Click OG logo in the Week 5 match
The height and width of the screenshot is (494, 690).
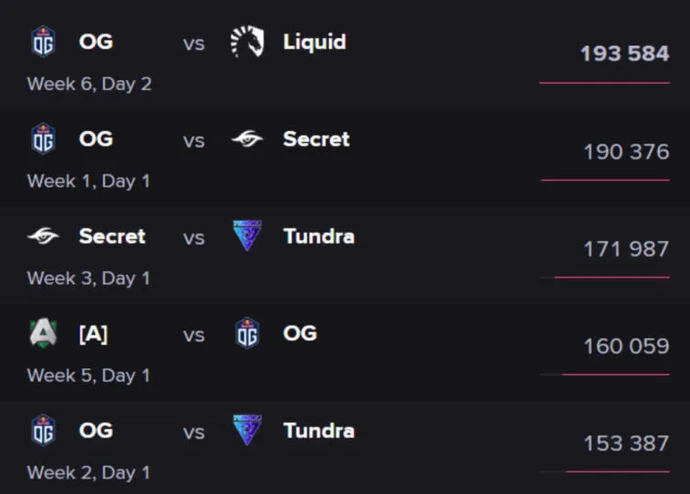point(247,334)
